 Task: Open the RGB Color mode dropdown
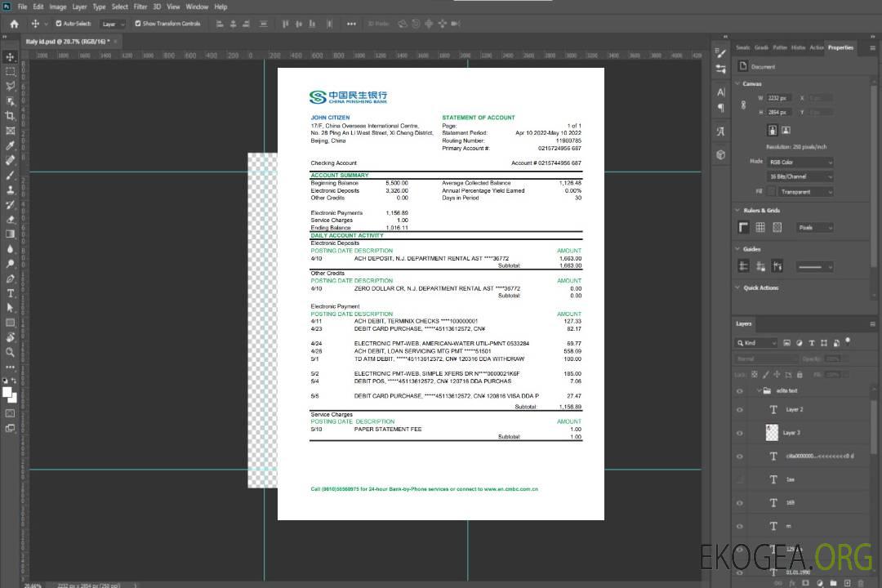point(800,162)
